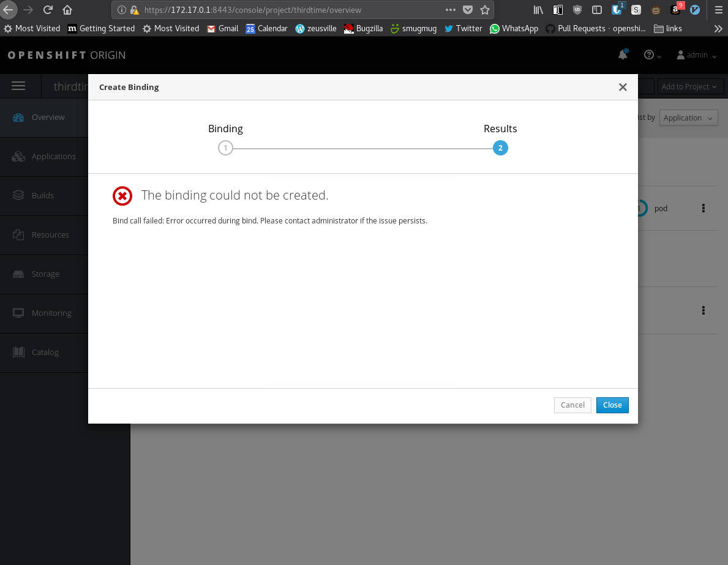Open links bookmark folder
The width and height of the screenshot is (728, 565).
coord(667,29)
